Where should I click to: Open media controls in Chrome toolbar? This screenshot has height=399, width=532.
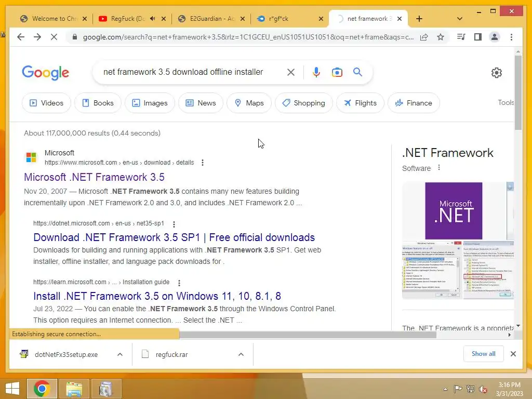[x=461, y=37]
